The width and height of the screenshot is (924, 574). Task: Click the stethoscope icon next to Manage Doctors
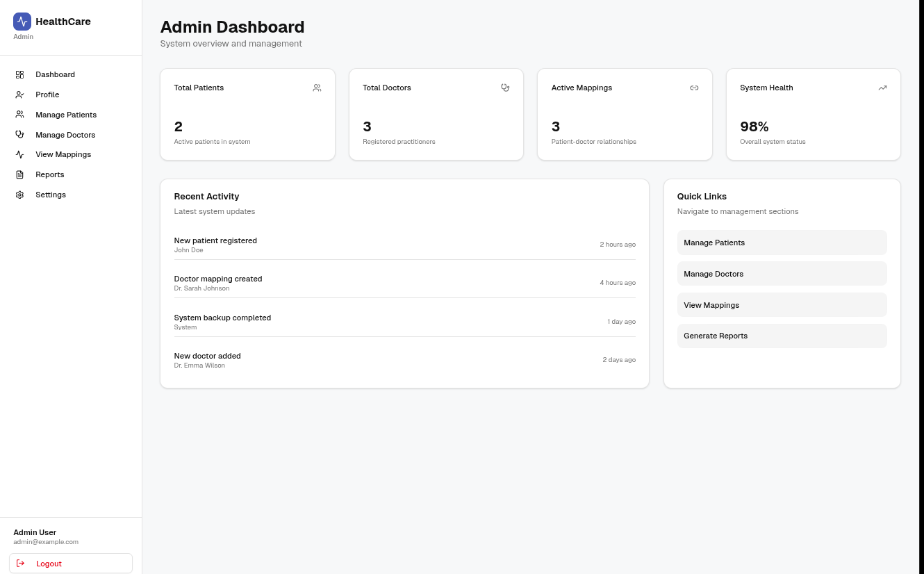19,135
